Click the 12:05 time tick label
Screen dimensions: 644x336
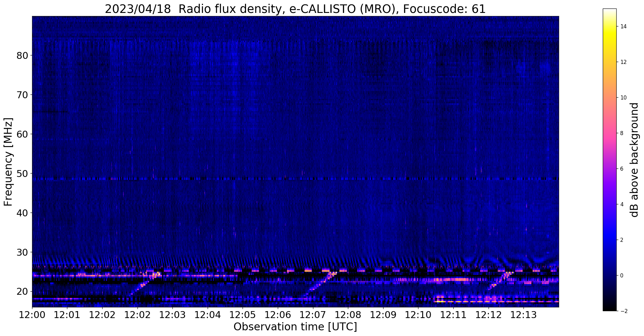(243, 315)
